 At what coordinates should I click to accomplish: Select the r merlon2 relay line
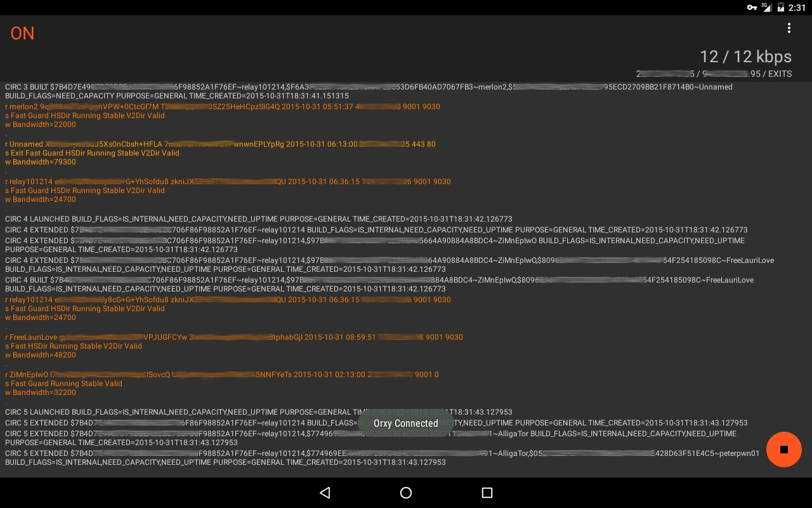click(223, 107)
